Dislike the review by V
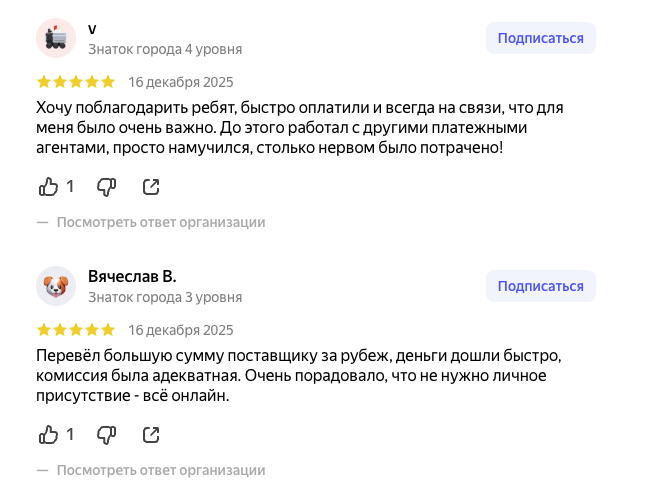Viewport: 652px width, 482px height. 107,186
